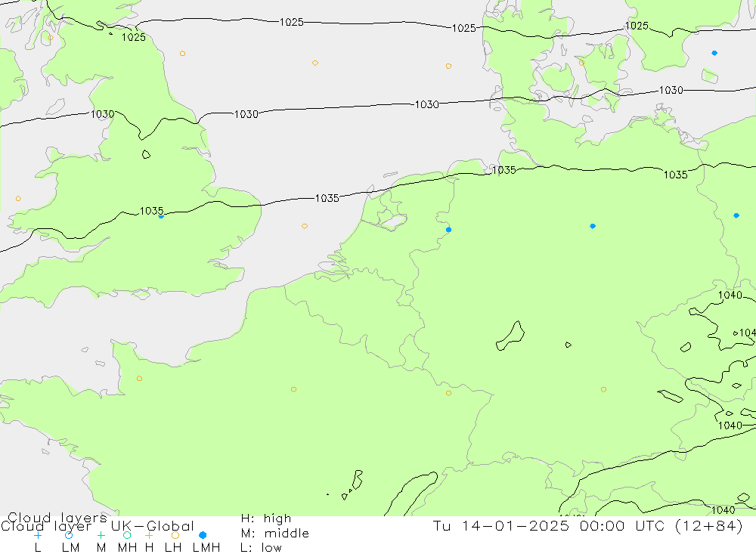Click the blue plus L legend symbol

click(38, 535)
